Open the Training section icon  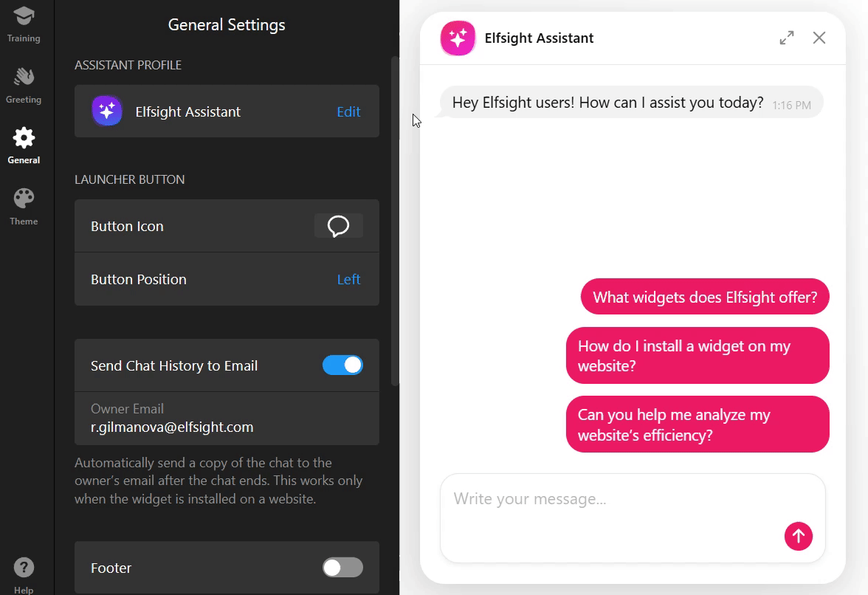coord(24,16)
